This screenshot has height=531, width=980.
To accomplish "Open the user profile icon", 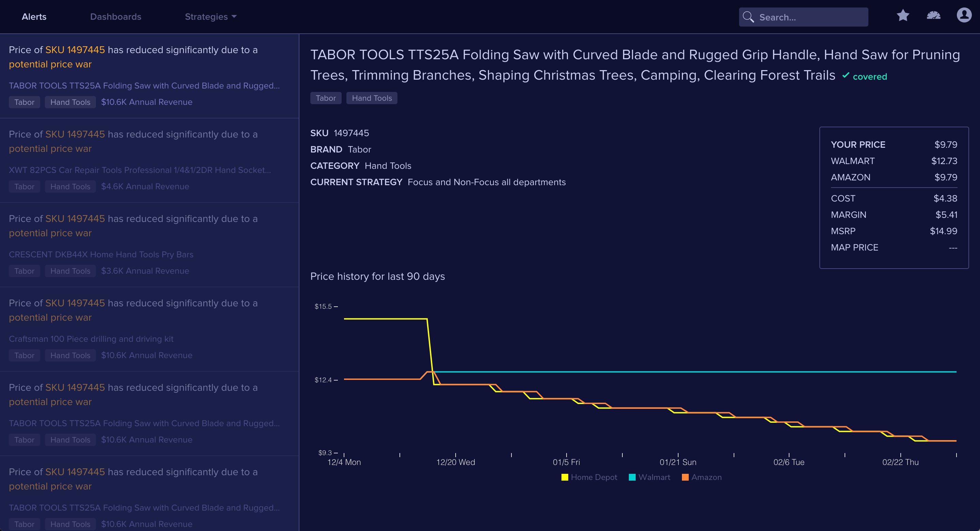I will coord(964,15).
